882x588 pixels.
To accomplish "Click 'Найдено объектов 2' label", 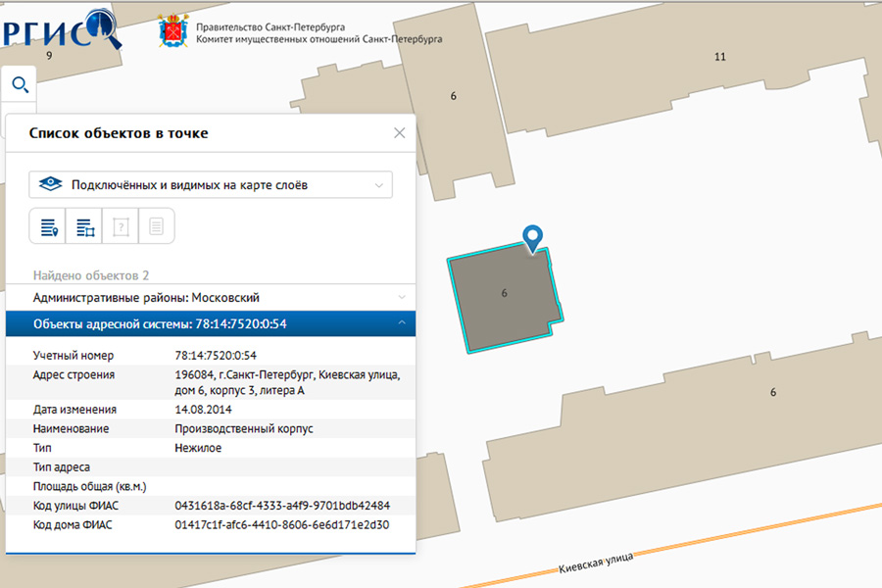I will pyautogui.click(x=91, y=275).
